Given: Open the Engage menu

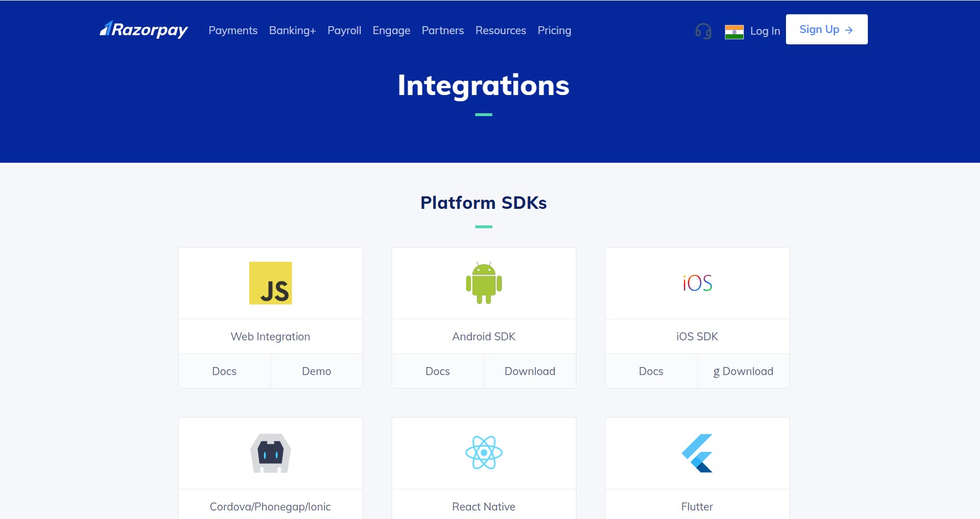Looking at the screenshot, I should pos(392,31).
